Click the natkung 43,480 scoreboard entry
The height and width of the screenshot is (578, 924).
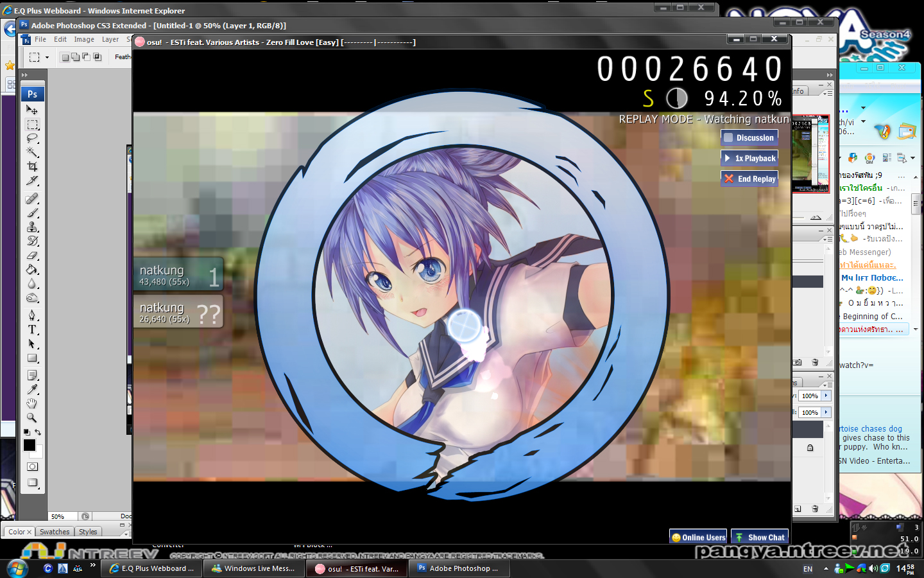click(178, 275)
